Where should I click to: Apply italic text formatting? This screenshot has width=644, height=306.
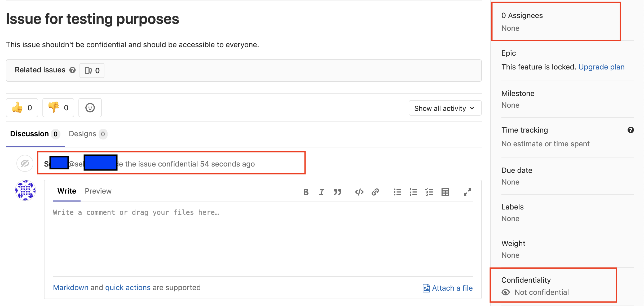[321, 192]
